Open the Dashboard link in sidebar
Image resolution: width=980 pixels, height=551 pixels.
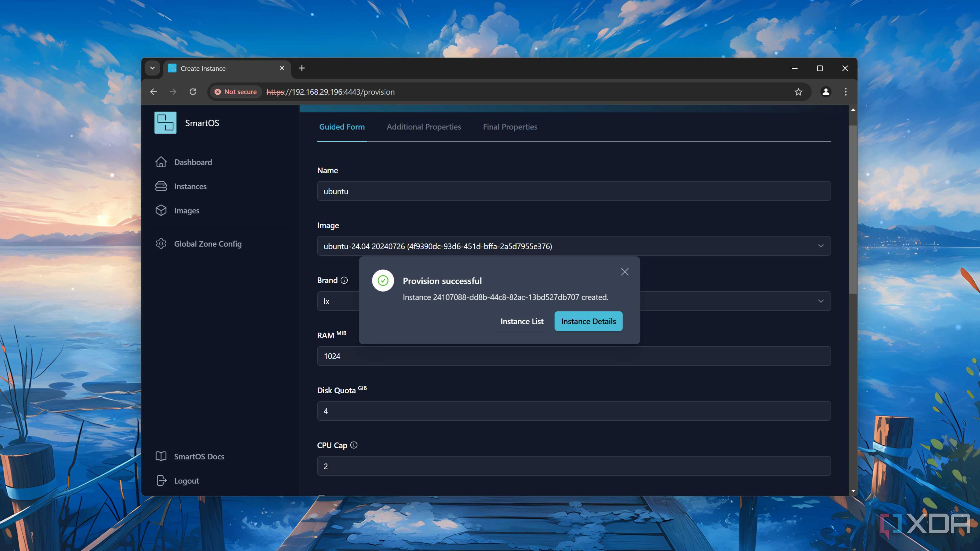(x=193, y=162)
